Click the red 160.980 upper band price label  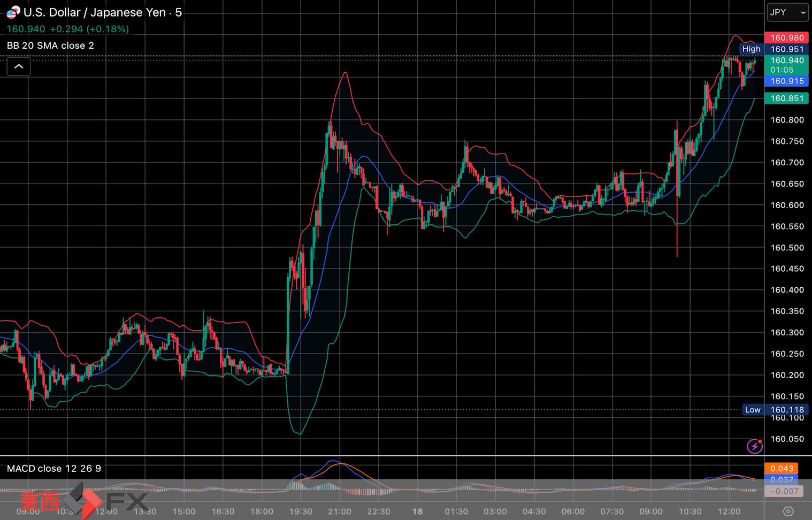tap(786, 37)
